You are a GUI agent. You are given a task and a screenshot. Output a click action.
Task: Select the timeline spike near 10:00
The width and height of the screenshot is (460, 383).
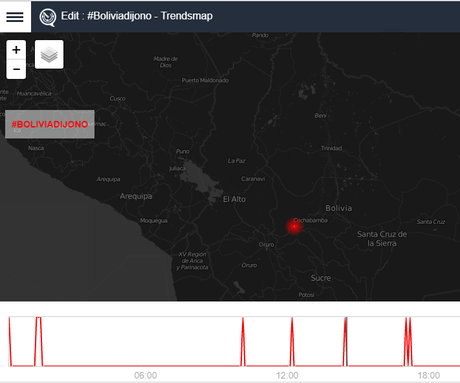(x=243, y=342)
